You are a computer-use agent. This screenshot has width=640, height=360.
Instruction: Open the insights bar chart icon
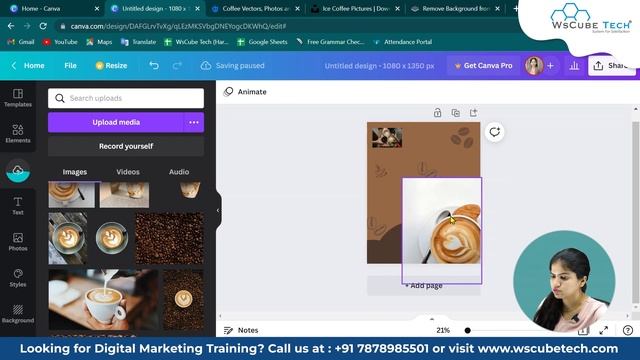click(x=574, y=65)
